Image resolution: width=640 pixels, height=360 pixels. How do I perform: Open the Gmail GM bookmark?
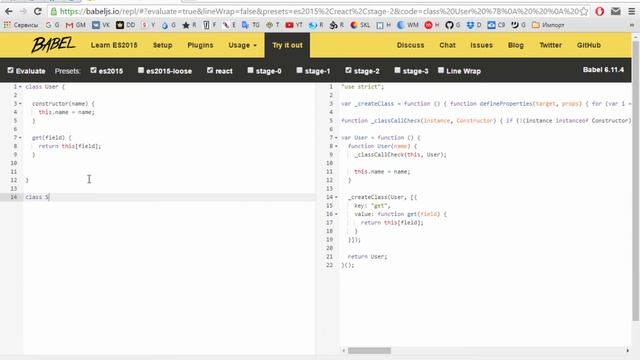tap(76, 25)
